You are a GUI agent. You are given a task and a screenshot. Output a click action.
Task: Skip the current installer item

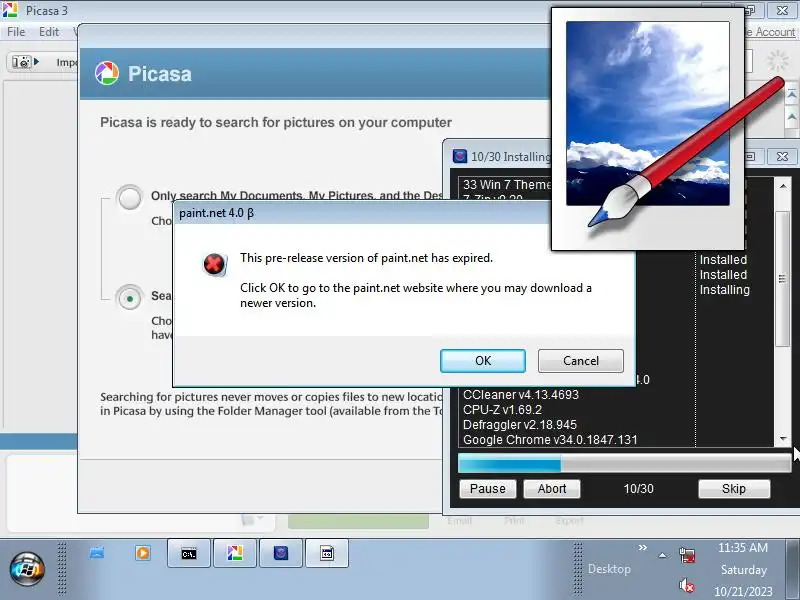coord(734,489)
